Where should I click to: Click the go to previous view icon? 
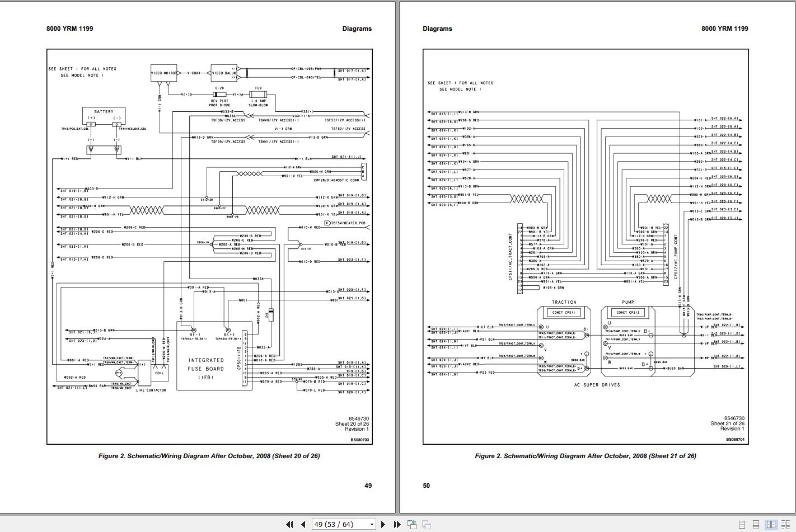(x=412, y=524)
